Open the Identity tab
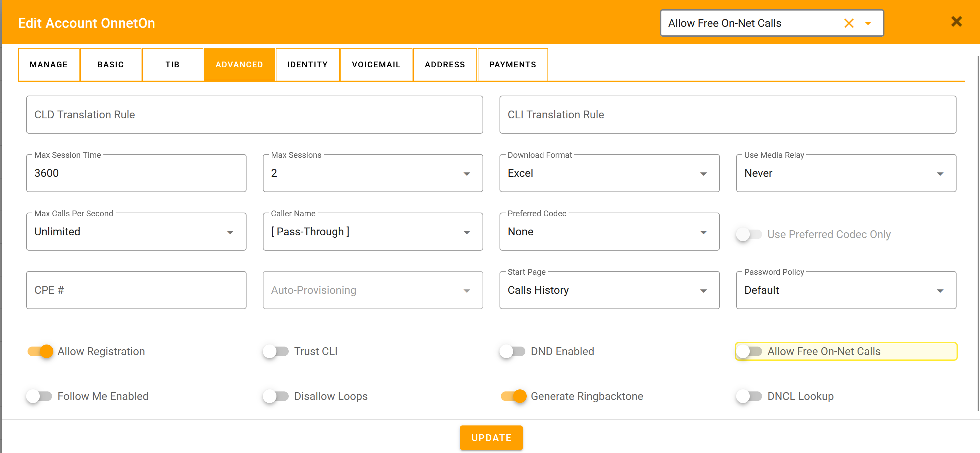The width and height of the screenshot is (980, 453). (x=307, y=64)
